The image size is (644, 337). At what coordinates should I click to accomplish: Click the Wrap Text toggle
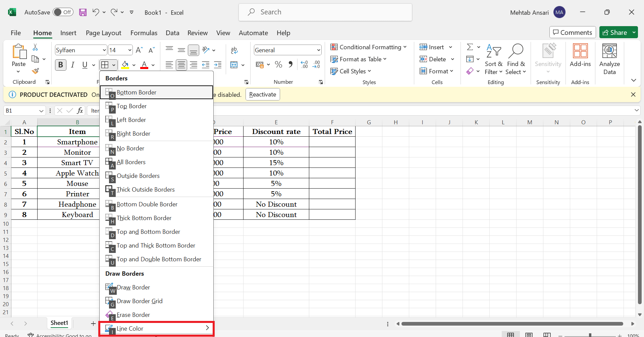(x=234, y=50)
